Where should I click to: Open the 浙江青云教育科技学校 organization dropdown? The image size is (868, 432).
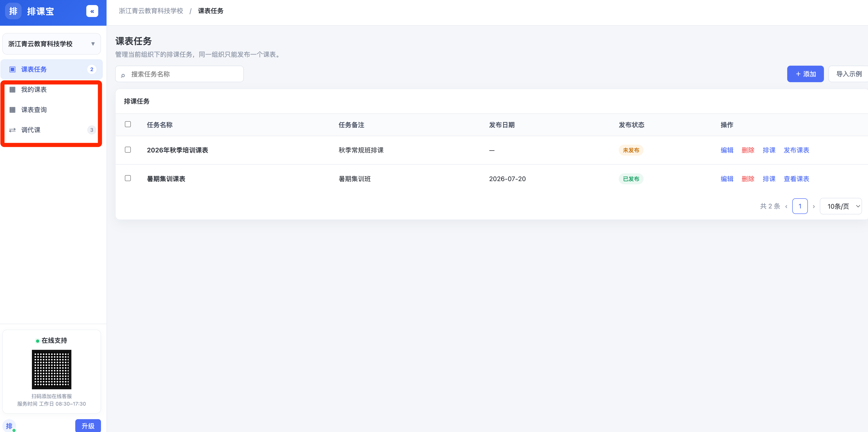point(52,44)
